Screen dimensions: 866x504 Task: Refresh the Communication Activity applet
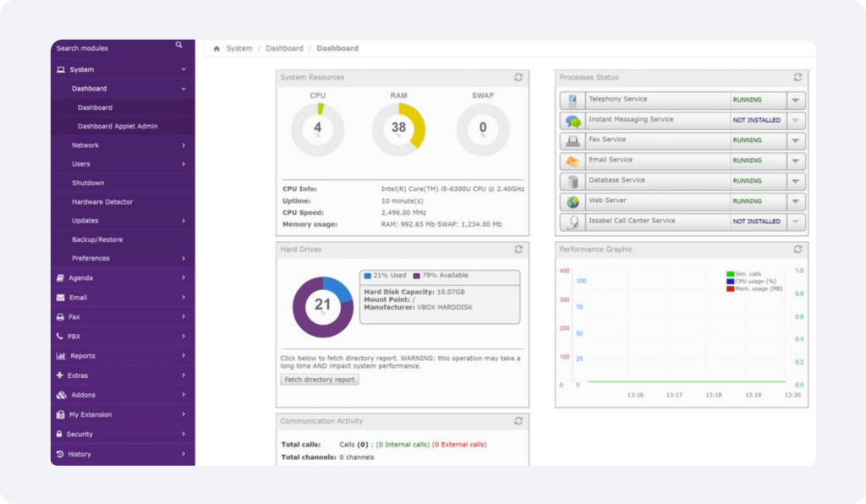pos(518,421)
